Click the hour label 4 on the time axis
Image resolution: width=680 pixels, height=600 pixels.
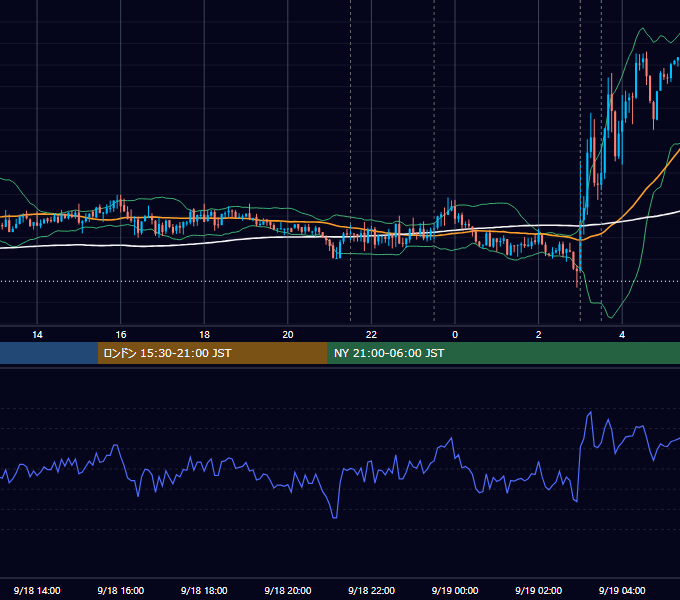(622, 335)
